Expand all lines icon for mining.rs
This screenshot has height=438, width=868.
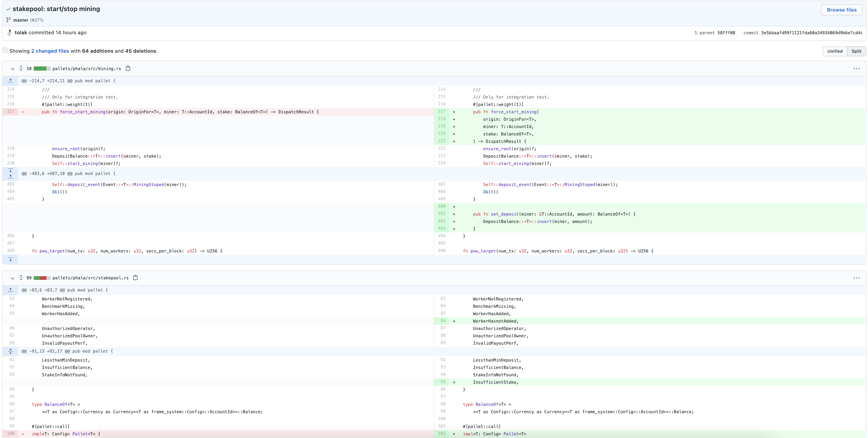tap(21, 68)
